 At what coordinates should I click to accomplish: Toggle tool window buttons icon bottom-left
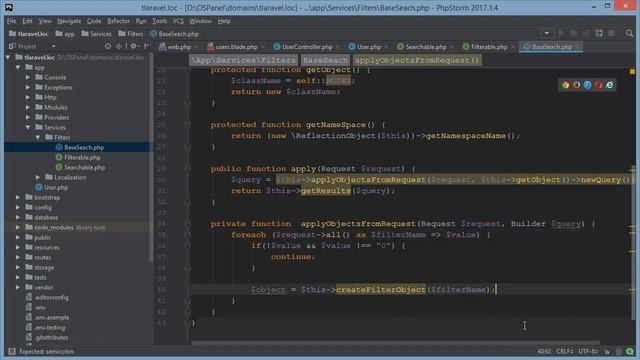point(12,351)
